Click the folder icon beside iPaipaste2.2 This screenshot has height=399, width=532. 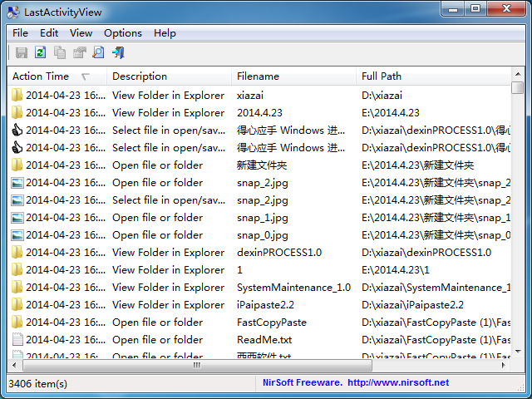pyautogui.click(x=17, y=305)
